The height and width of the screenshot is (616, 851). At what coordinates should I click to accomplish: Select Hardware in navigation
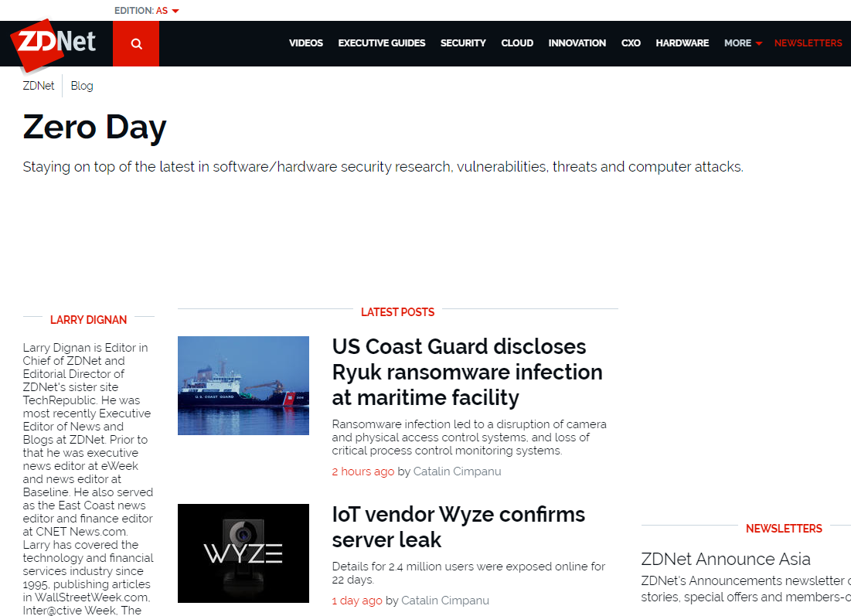[x=683, y=43]
